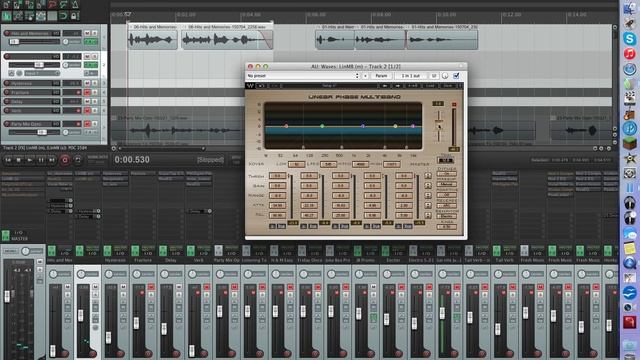640x360 pixels.
Task: Select the orange low band marker
Action: [x=286, y=126]
